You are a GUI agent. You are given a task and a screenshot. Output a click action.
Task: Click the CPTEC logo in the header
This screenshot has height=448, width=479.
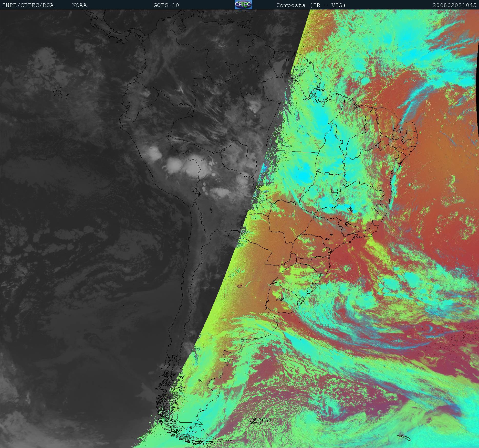243,5
